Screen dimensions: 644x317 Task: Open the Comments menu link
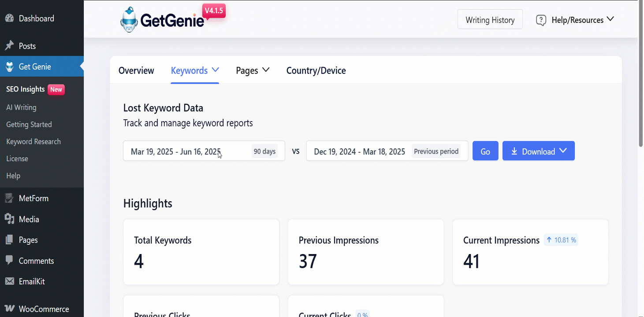[36, 261]
